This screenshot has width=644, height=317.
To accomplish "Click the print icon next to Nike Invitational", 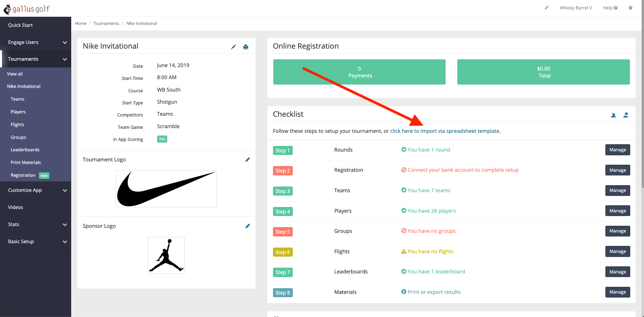I will point(245,47).
